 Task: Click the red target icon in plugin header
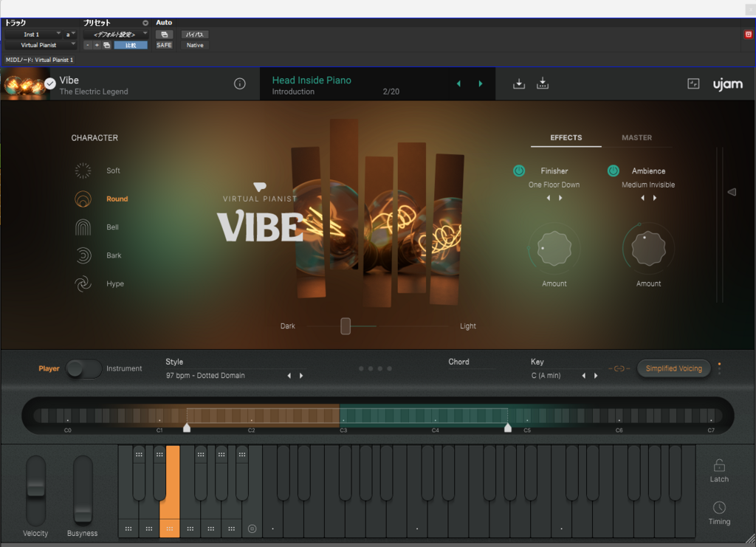[749, 34]
